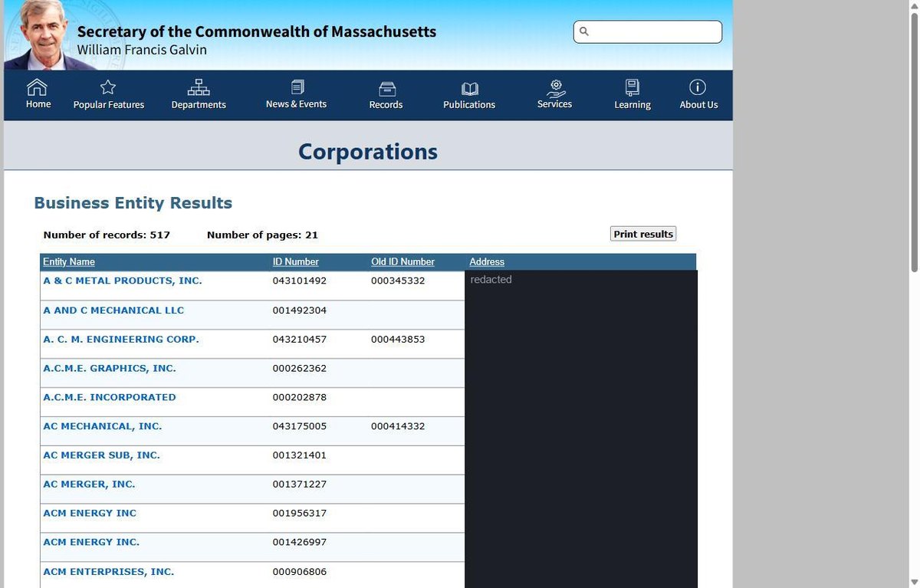Click the Print results button
Viewport: 920px width, 588px height.
click(x=643, y=234)
